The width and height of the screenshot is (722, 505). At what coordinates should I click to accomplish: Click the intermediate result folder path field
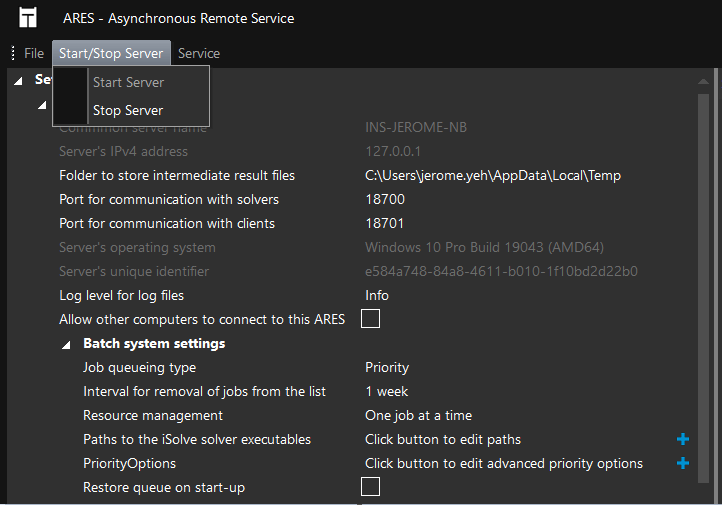click(492, 175)
